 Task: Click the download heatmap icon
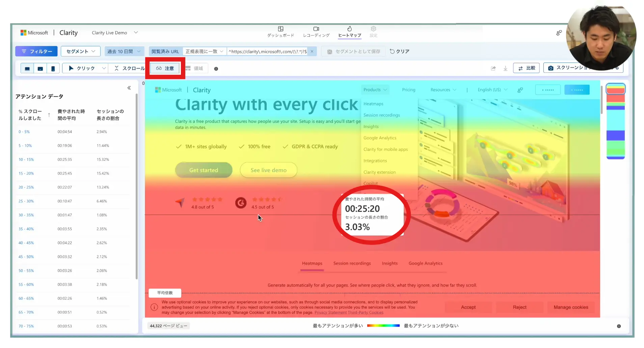[x=505, y=69]
